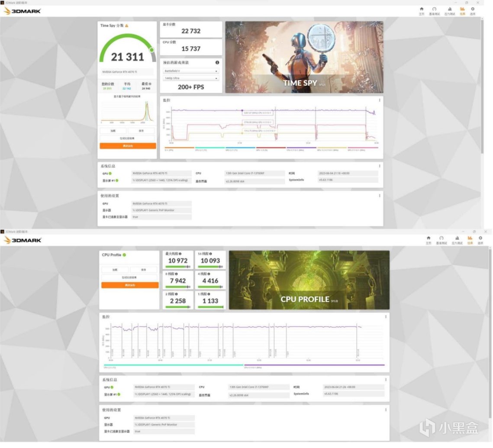
Task: Click info icon on 4 threads score card
Action: (209, 274)
